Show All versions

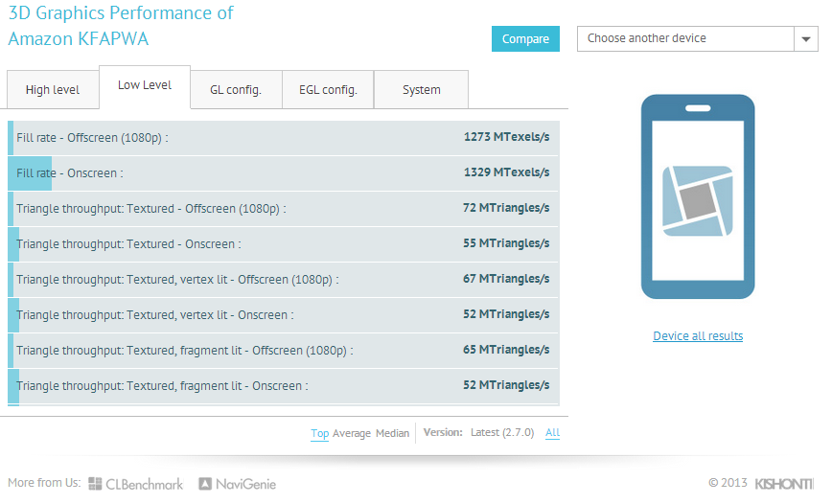(552, 432)
